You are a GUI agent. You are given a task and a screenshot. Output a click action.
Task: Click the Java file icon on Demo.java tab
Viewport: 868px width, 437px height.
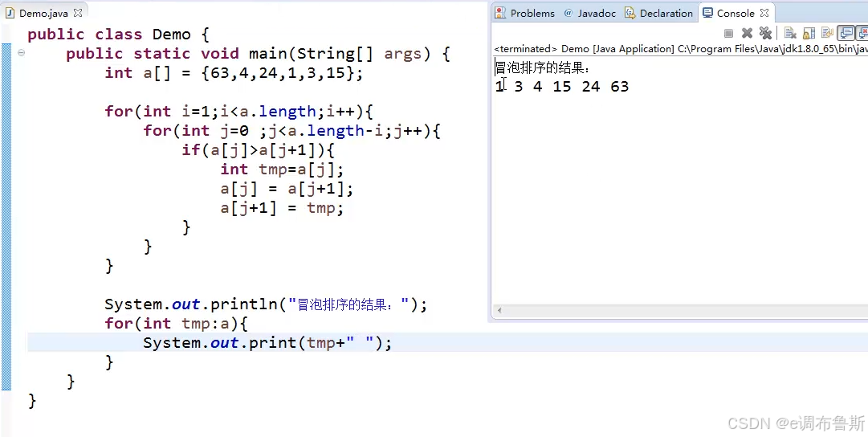point(10,13)
